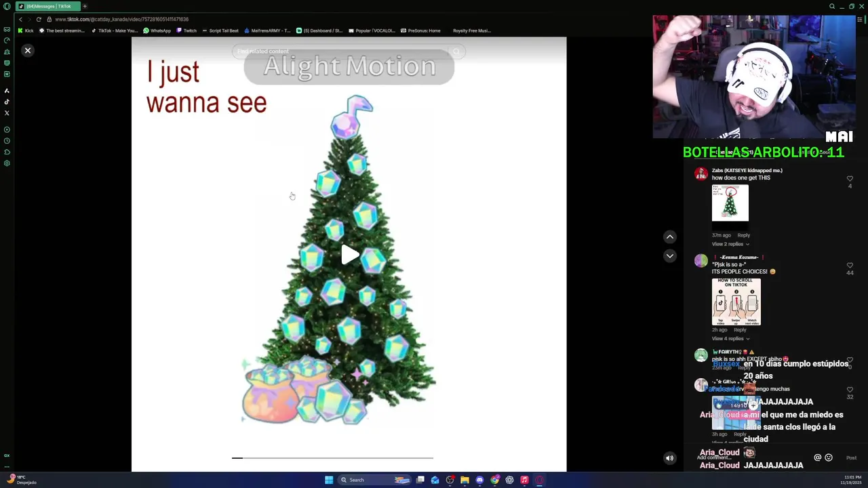Expand View 4 replies under Kenma comment
Screen dimensions: 868x488
tap(730, 339)
